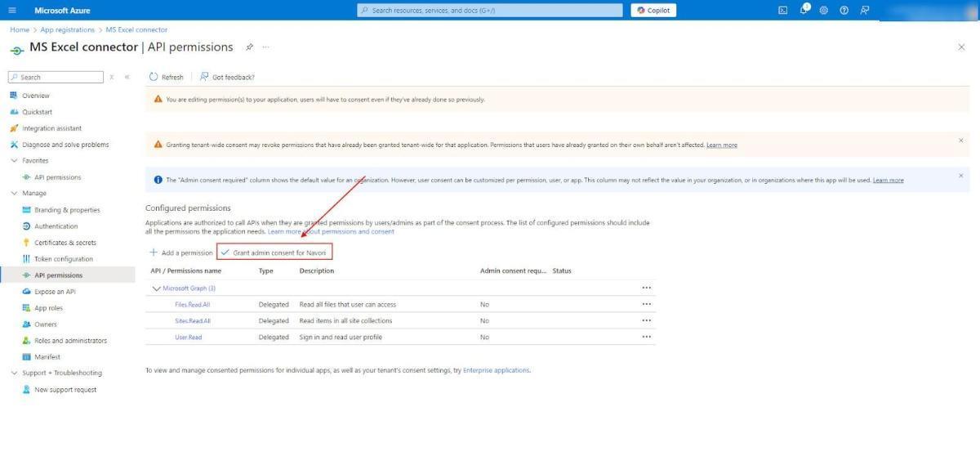Viewport: 980px width, 465px height.
Task: Click the Refresh toolbar icon
Action: (x=154, y=77)
